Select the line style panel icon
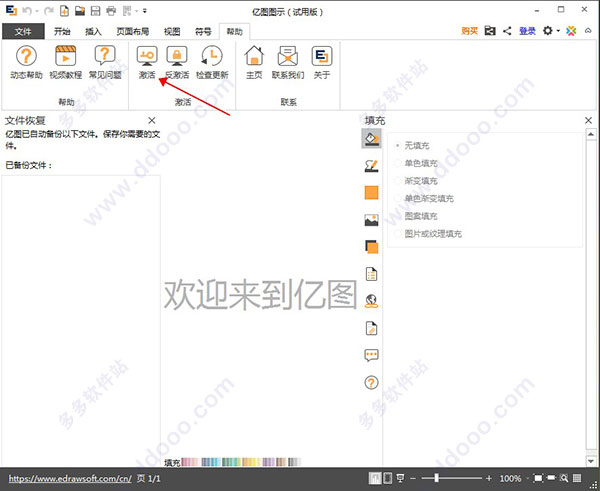600x491 pixels. pyautogui.click(x=371, y=166)
